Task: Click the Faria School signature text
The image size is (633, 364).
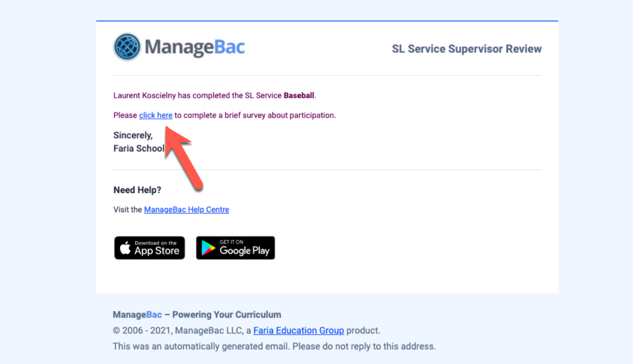Action: [139, 149]
